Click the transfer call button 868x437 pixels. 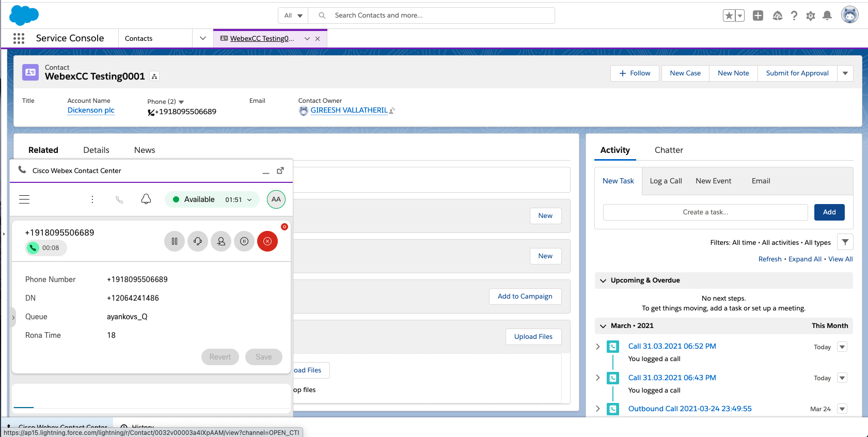point(221,241)
